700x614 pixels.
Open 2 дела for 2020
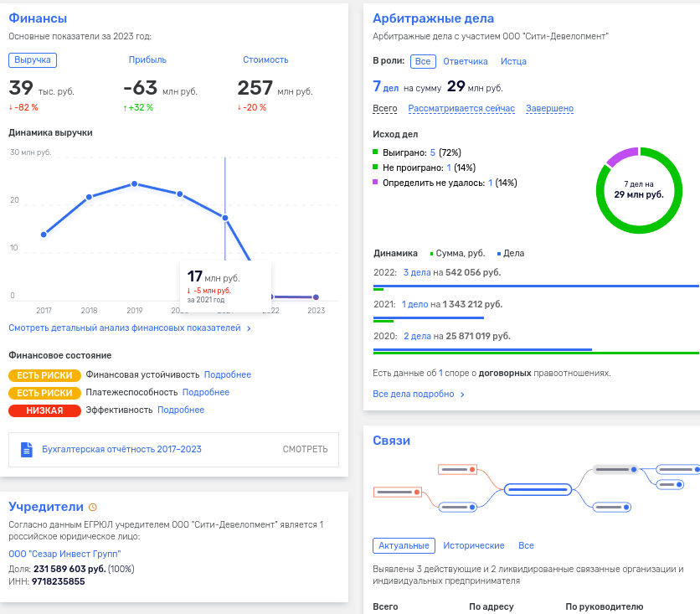[418, 336]
